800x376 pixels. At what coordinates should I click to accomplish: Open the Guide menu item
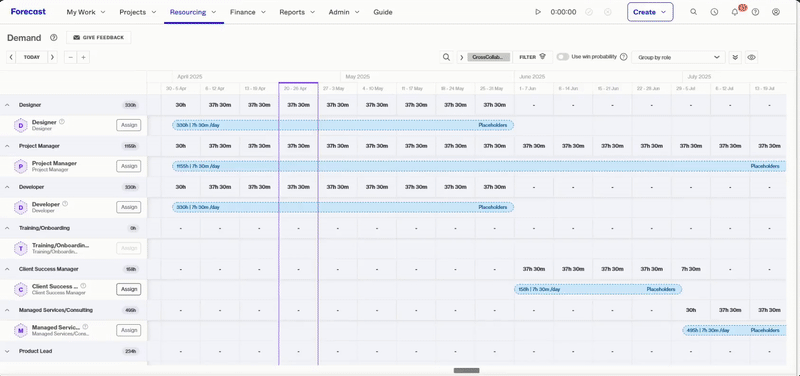pyautogui.click(x=383, y=12)
